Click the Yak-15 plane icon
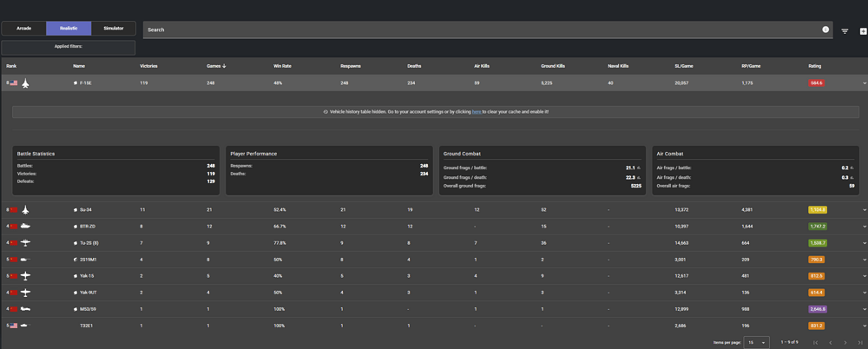868x349 pixels. pos(25,276)
